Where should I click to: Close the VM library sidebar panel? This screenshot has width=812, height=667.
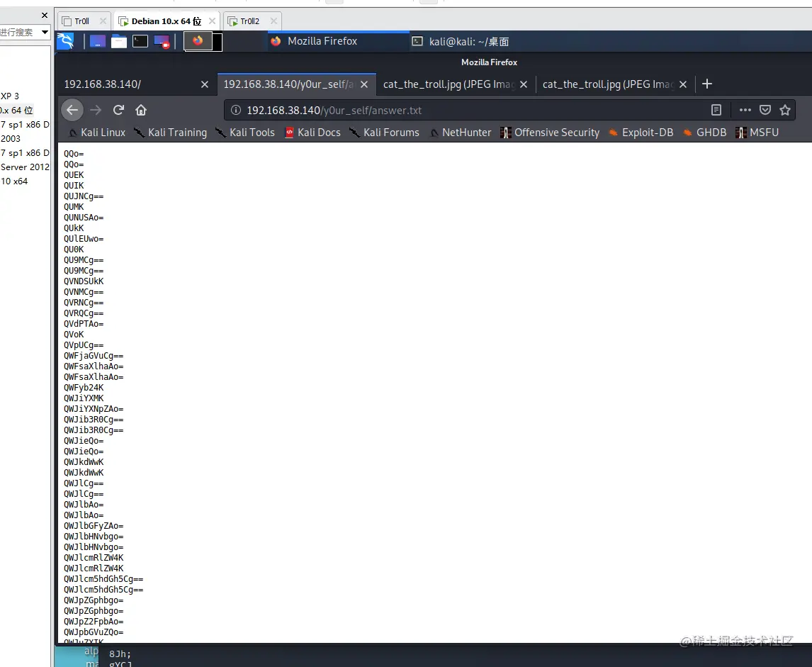(45, 16)
